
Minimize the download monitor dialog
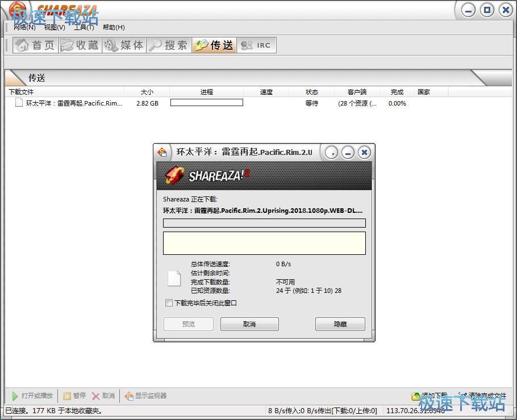[348, 153]
